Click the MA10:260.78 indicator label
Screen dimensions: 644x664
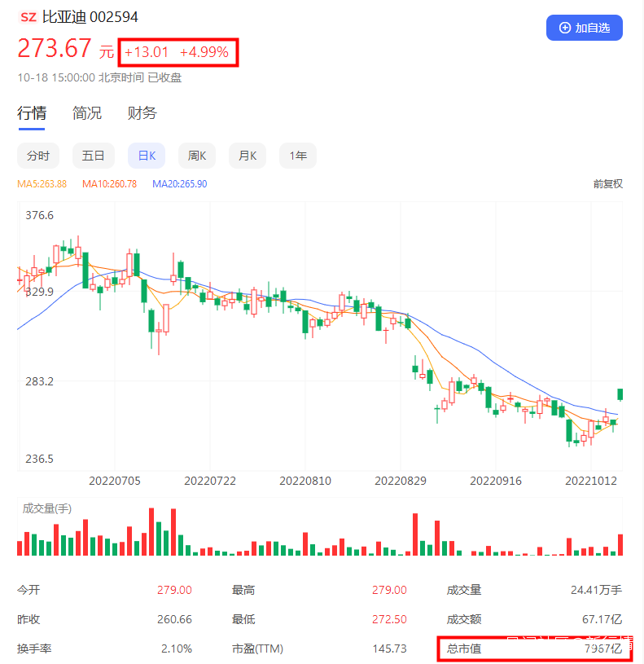point(109,184)
